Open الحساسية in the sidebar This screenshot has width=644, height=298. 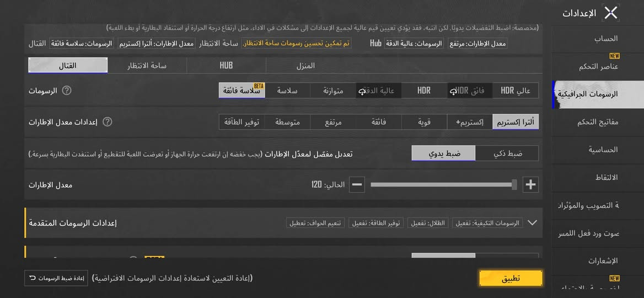coord(598,150)
